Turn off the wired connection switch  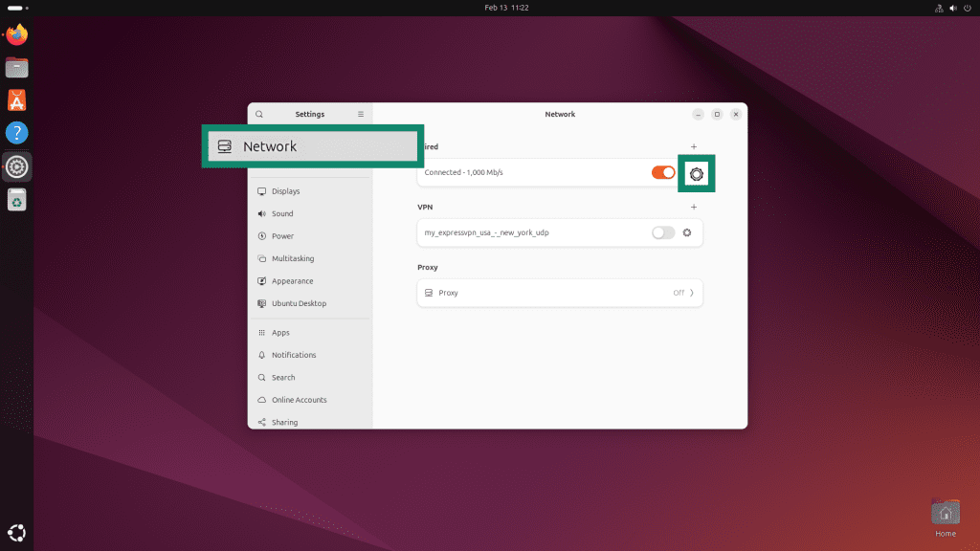[663, 172]
